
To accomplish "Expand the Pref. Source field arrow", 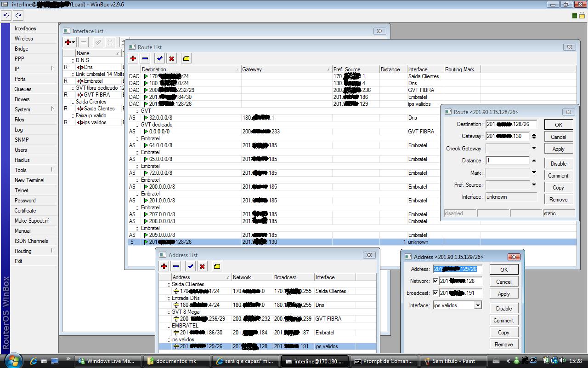I will tap(534, 184).
